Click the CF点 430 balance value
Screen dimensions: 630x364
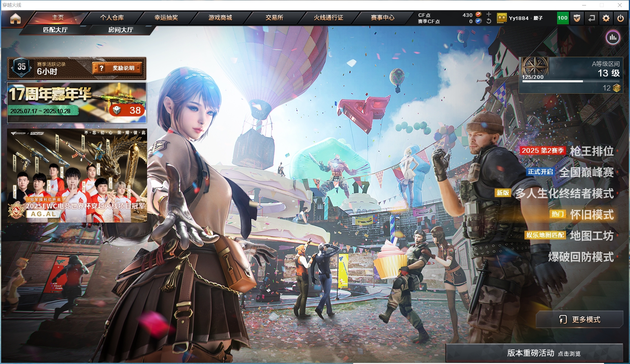[x=468, y=15]
